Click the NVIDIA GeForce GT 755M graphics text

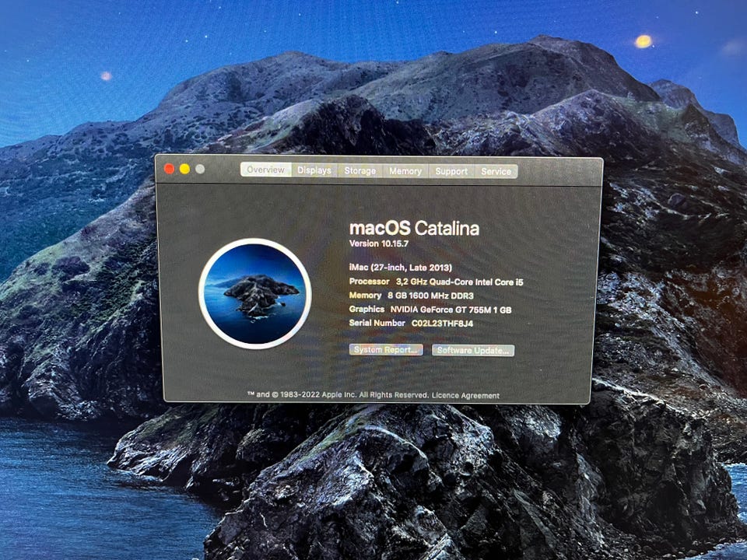coord(451,310)
